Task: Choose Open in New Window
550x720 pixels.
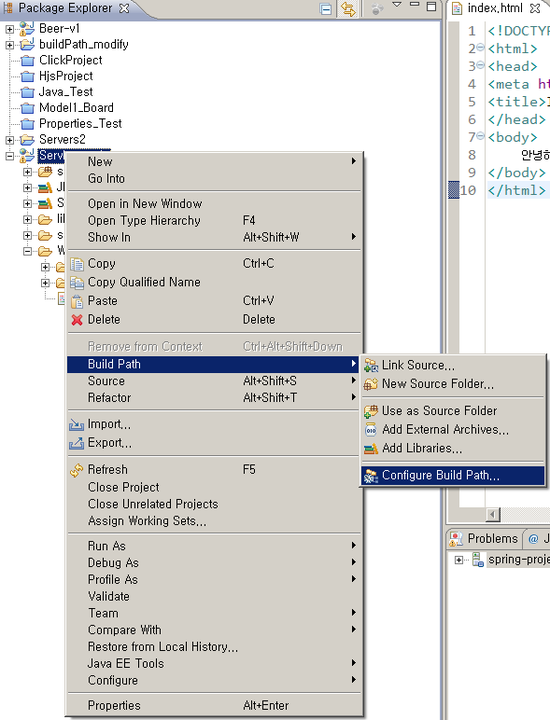Action: [x=213, y=203]
